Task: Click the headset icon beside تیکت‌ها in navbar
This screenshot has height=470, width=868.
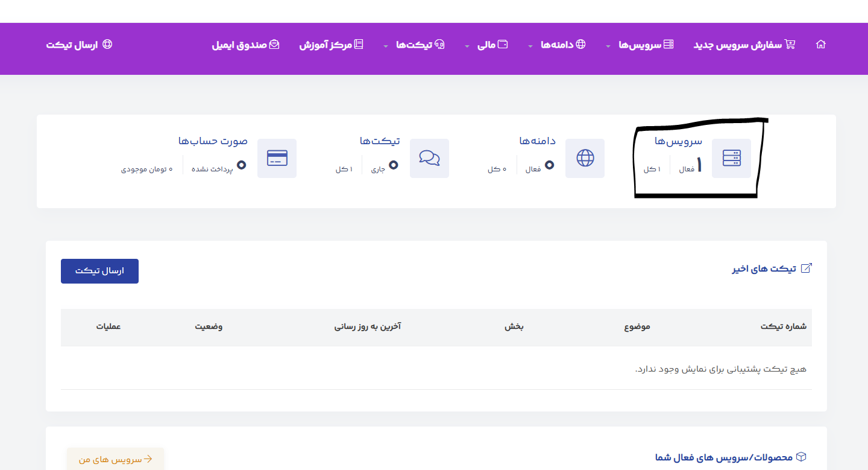Action: [x=440, y=45]
